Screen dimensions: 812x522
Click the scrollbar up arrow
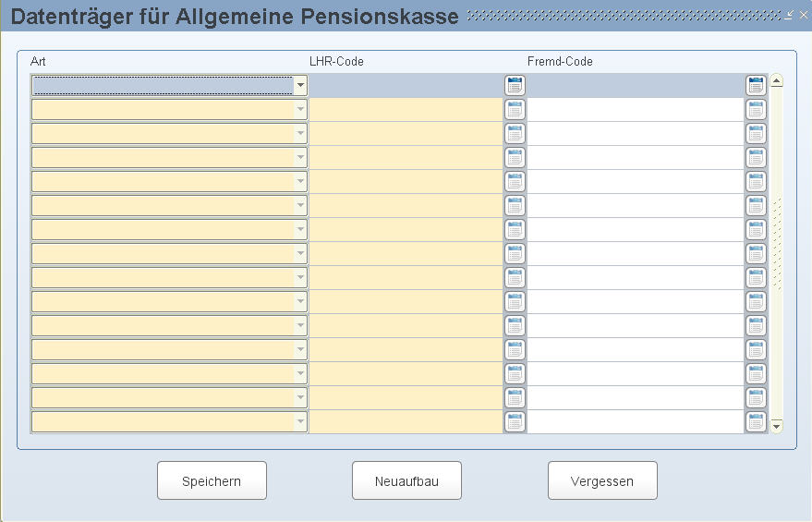(x=776, y=80)
